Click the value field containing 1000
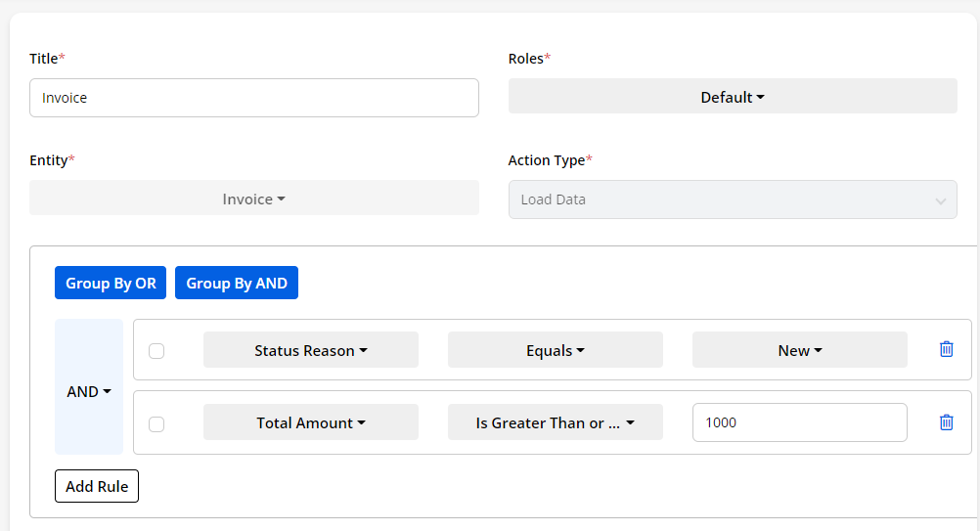 pyautogui.click(x=799, y=422)
